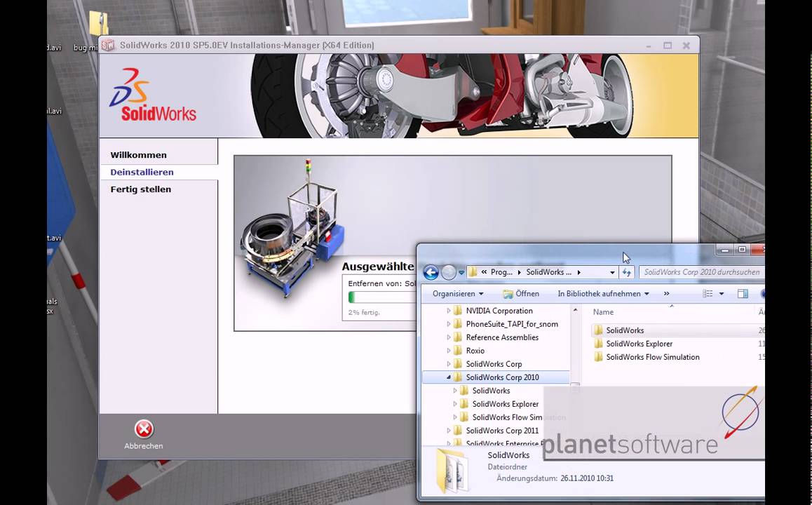Show more toolbar commands with the double chevron
Viewport: 812px width, 505px height.
pos(666,294)
